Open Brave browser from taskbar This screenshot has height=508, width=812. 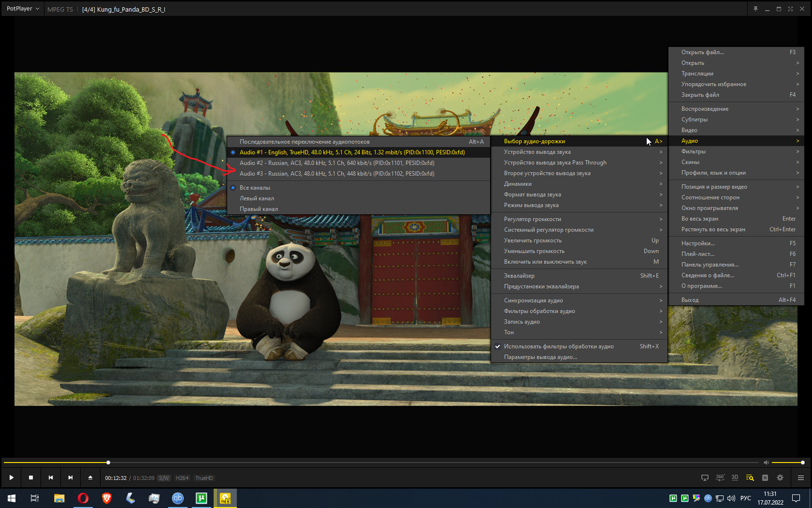click(106, 498)
